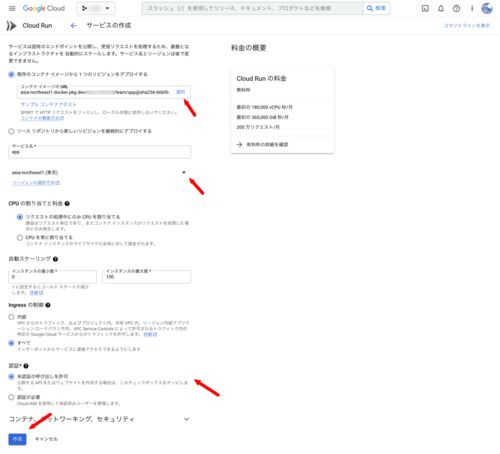
Task: Open the main navigation hamburger menu
Action: tap(12, 8)
